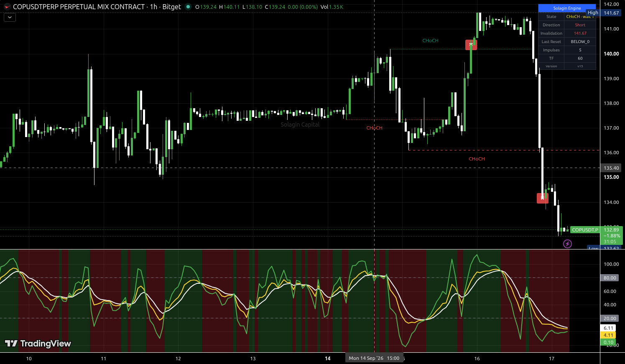Click the COPUSDT.P current price tag

(x=585, y=230)
